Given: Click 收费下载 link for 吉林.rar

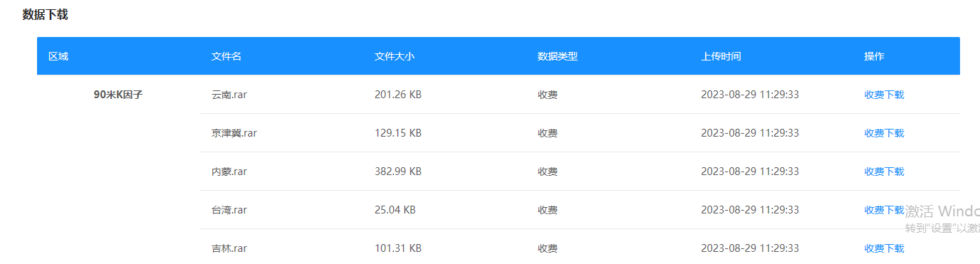Looking at the screenshot, I should (x=884, y=248).
